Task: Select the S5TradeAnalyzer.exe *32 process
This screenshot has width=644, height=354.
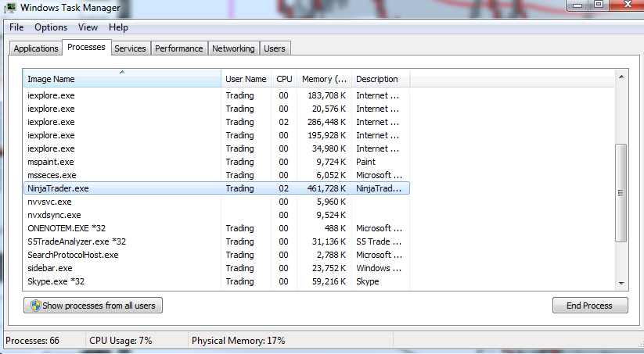Action: (217, 241)
